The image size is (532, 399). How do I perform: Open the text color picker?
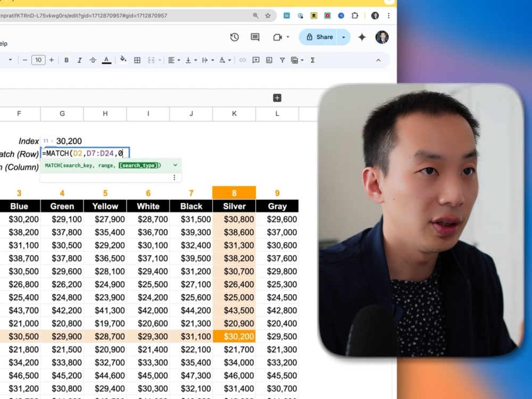click(x=106, y=61)
